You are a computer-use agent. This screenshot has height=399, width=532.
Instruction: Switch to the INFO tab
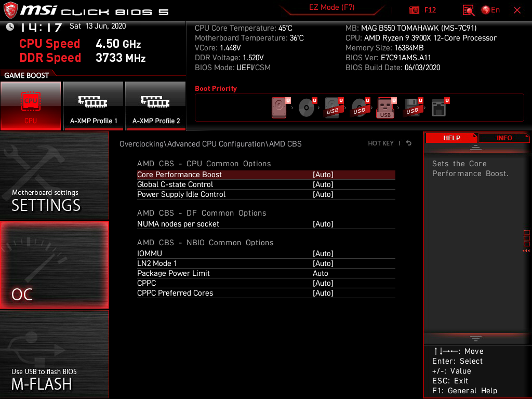point(504,138)
